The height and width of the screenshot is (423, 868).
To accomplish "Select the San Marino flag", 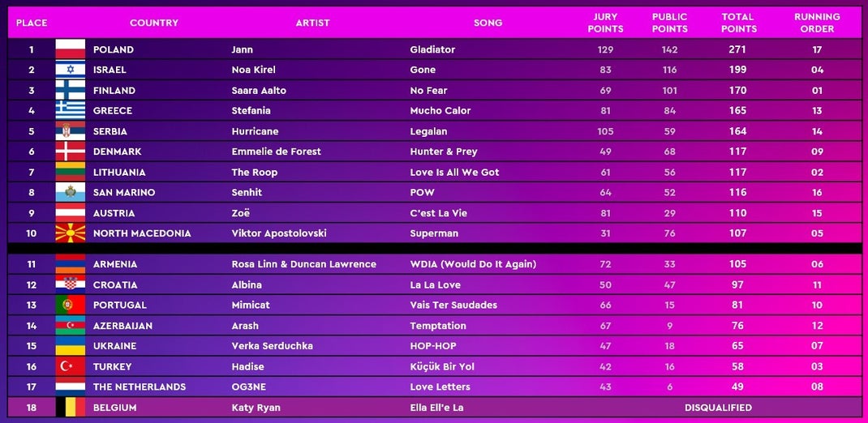I will (71, 192).
